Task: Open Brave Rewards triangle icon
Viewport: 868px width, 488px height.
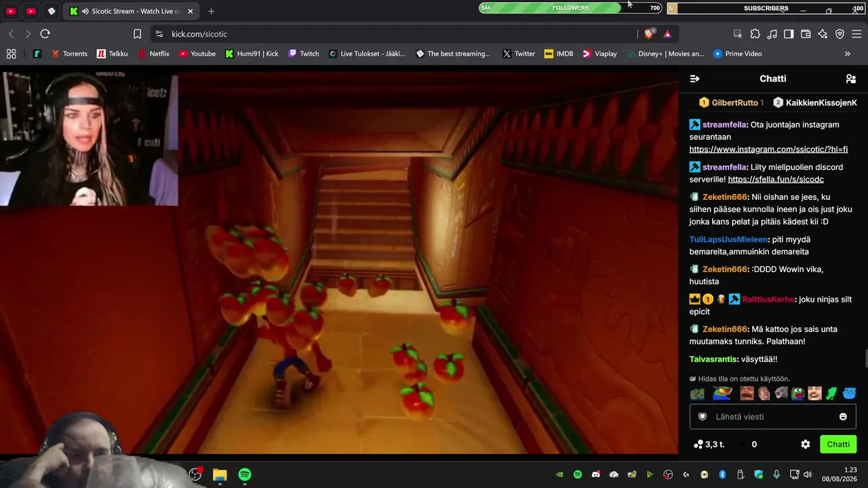Action: point(667,34)
